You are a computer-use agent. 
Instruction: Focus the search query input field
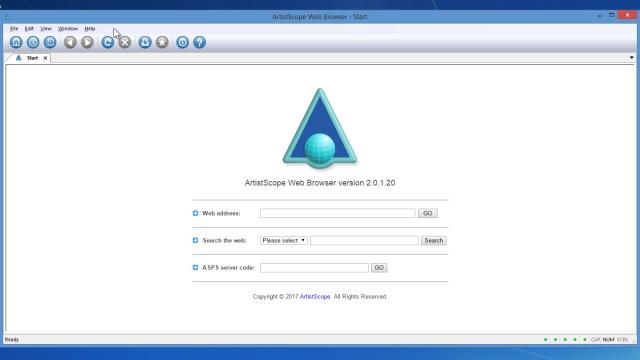coord(364,240)
